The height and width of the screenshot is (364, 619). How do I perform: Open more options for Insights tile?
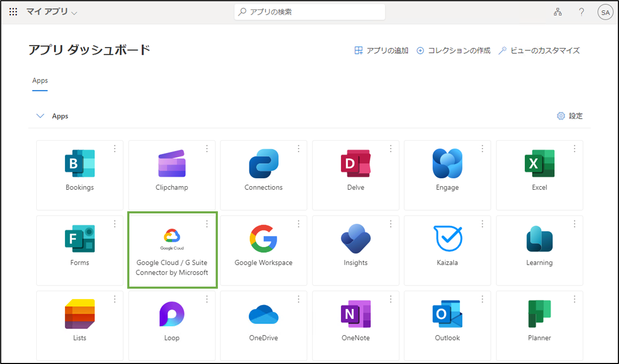coord(391,224)
